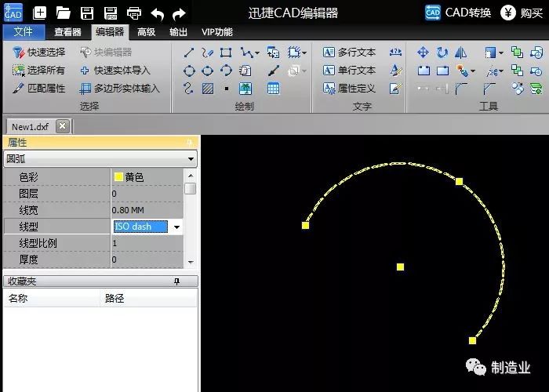Select the Spline curve tool
Image resolution: width=549 pixels, height=392 pixels.
coord(188,88)
